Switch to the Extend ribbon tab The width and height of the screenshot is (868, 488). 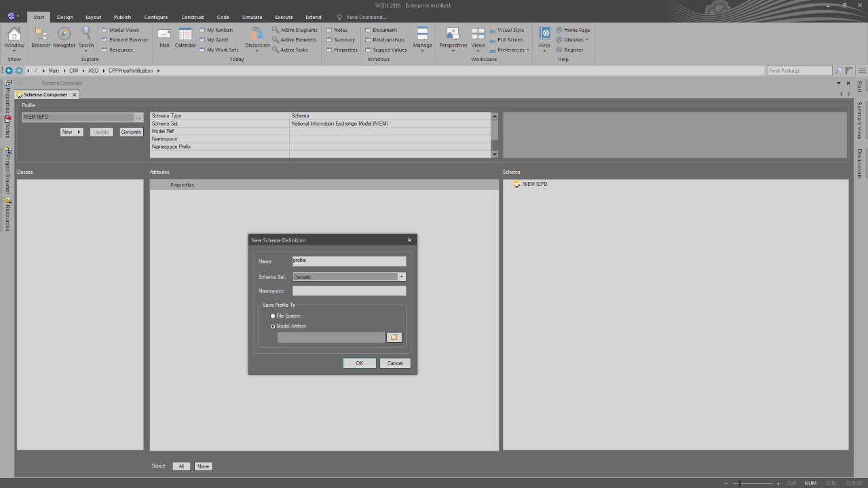click(x=314, y=17)
